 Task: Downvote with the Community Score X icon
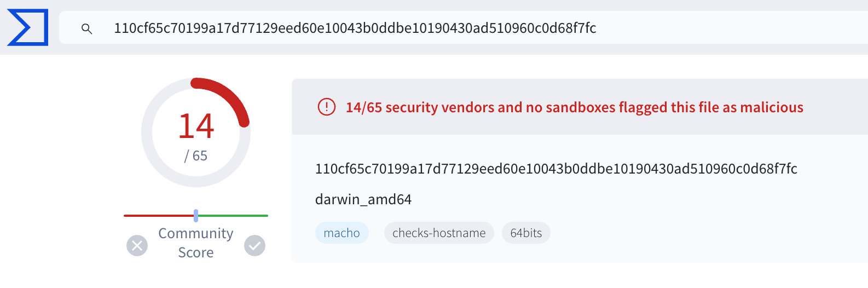tap(137, 245)
